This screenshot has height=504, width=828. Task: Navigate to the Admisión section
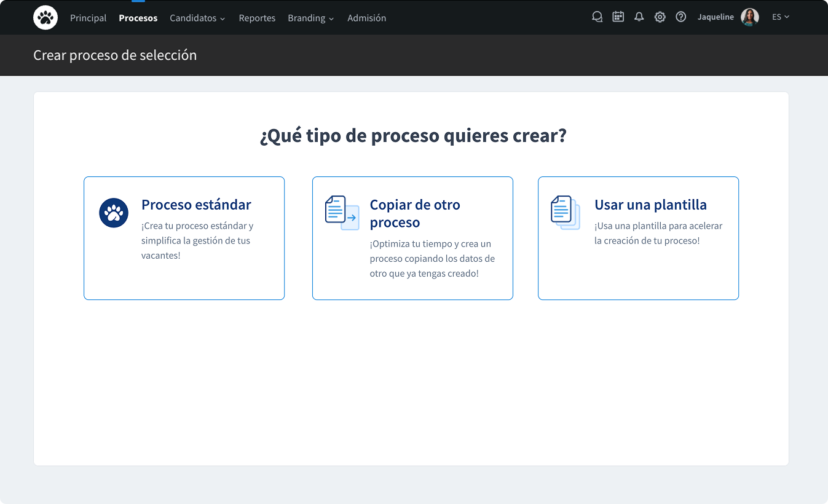coord(366,18)
